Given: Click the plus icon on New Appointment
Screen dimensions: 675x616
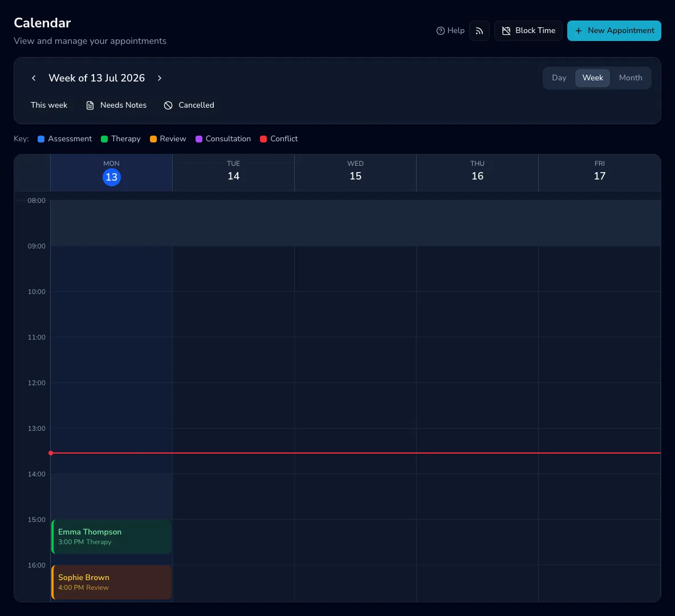Looking at the screenshot, I should [x=579, y=31].
